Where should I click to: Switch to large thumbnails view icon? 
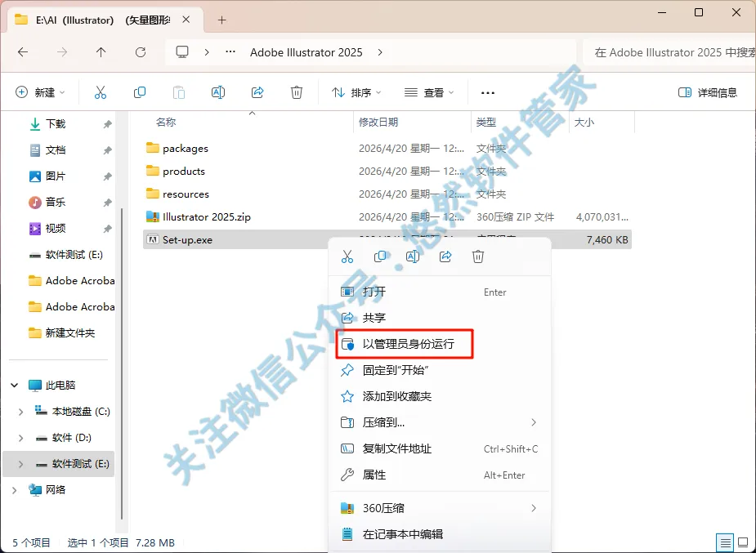point(742,543)
